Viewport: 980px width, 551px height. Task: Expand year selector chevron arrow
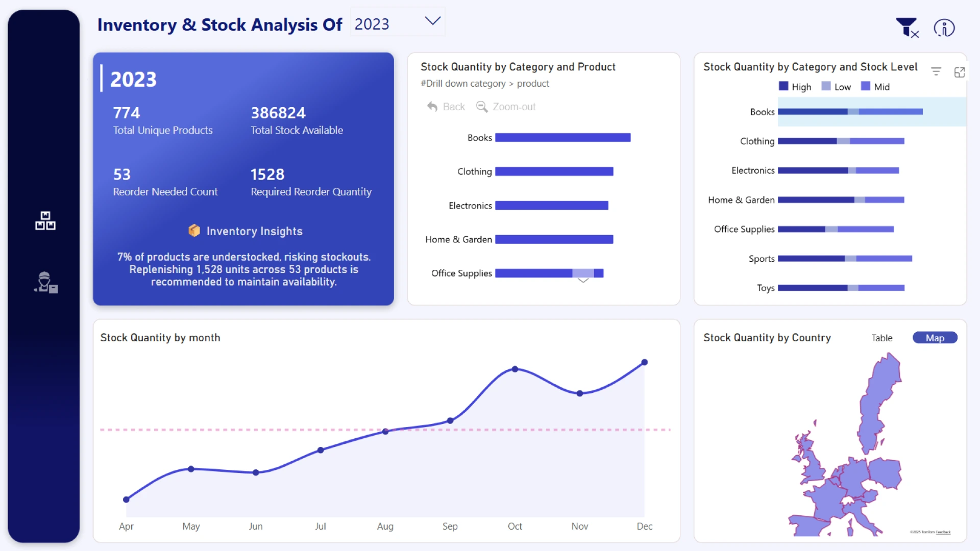click(432, 21)
